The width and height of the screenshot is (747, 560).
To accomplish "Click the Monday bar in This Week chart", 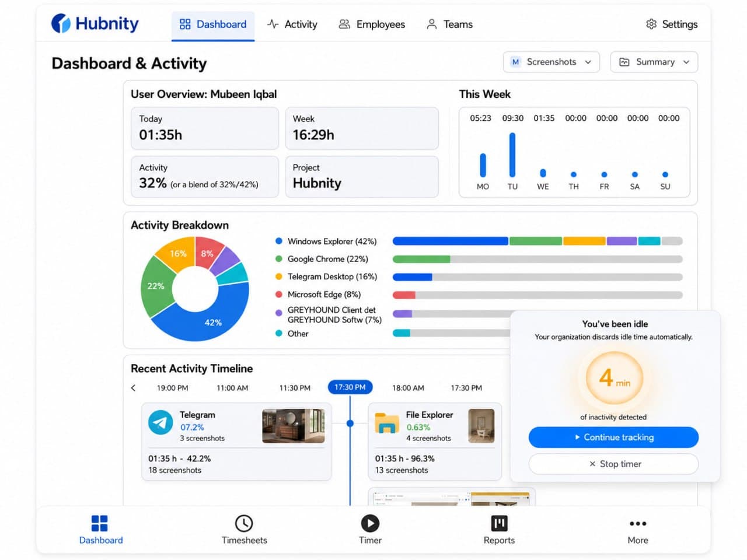I will [483, 165].
